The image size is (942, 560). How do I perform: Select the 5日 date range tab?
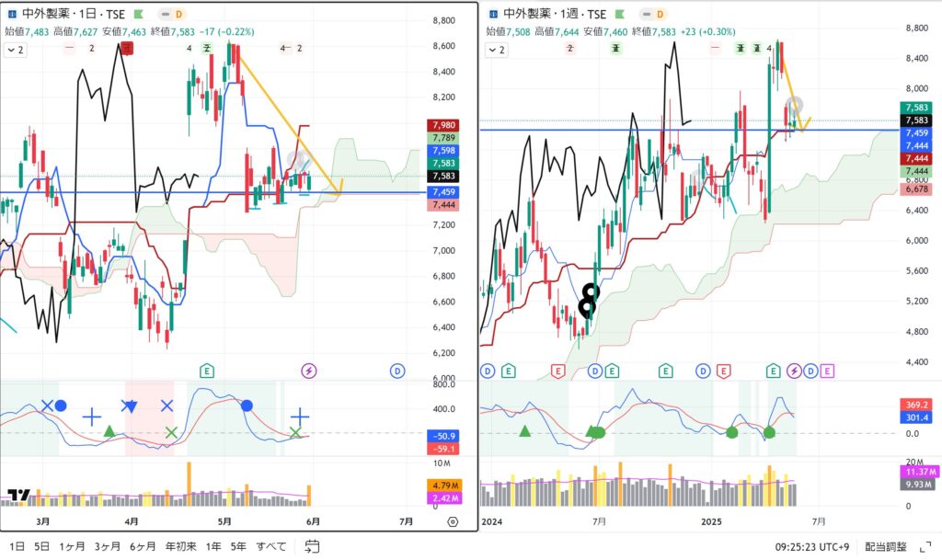coord(41,546)
